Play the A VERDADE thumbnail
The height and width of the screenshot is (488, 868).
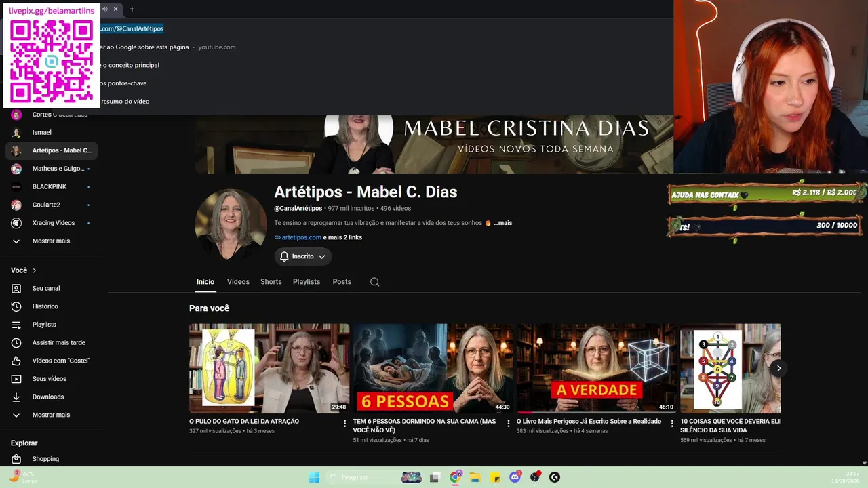click(597, 368)
